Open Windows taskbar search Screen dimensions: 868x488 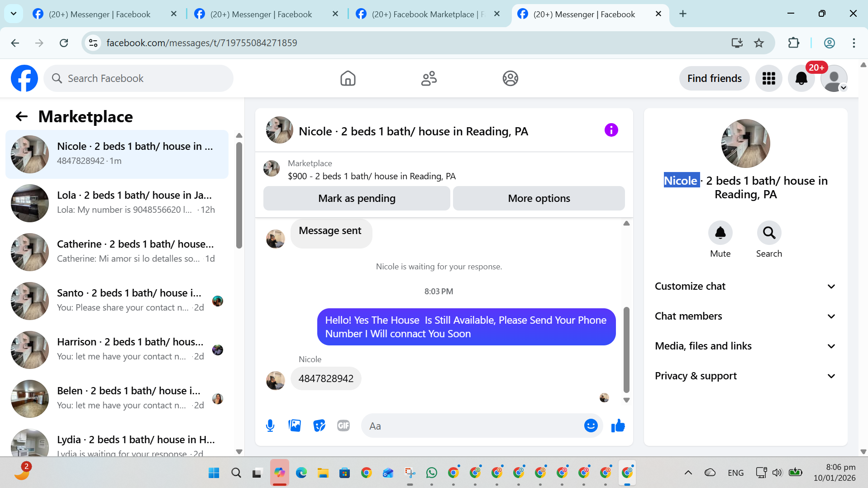coord(236,473)
